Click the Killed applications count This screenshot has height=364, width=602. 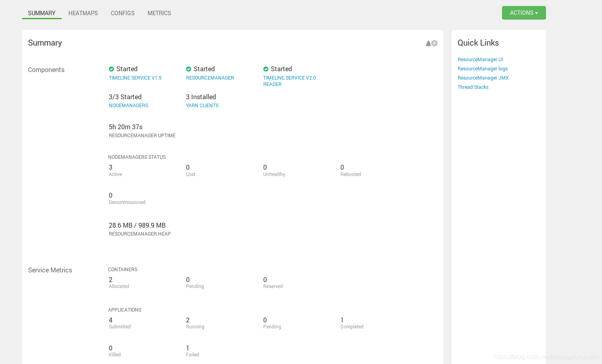click(110, 348)
